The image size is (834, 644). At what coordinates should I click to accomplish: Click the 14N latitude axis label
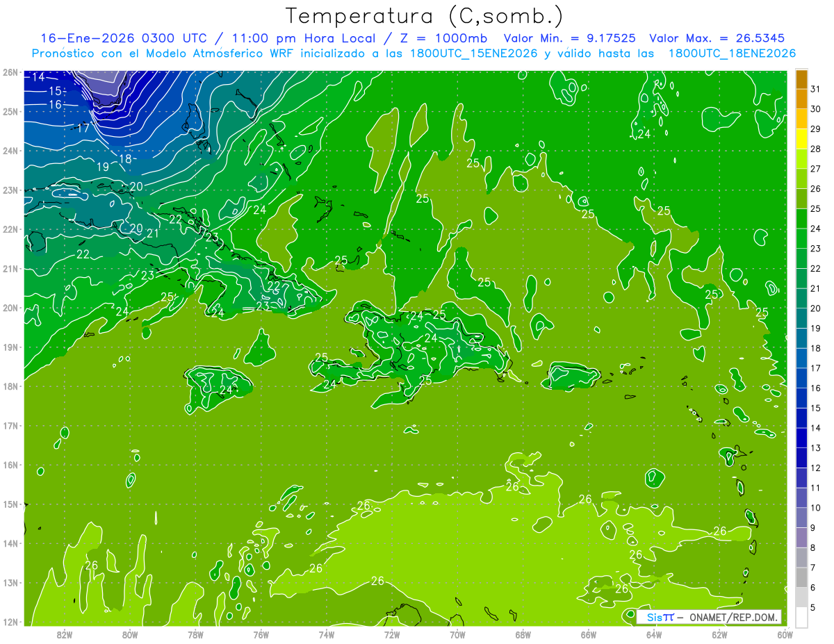10,543
